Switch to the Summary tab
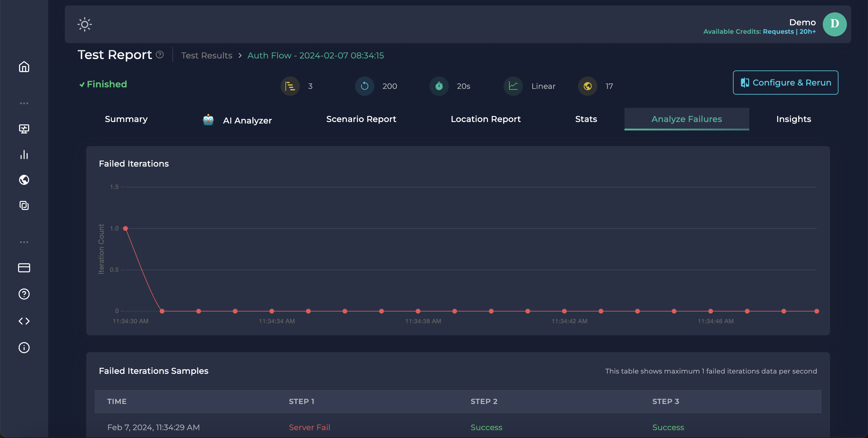The width and height of the screenshot is (868, 438). tap(126, 119)
